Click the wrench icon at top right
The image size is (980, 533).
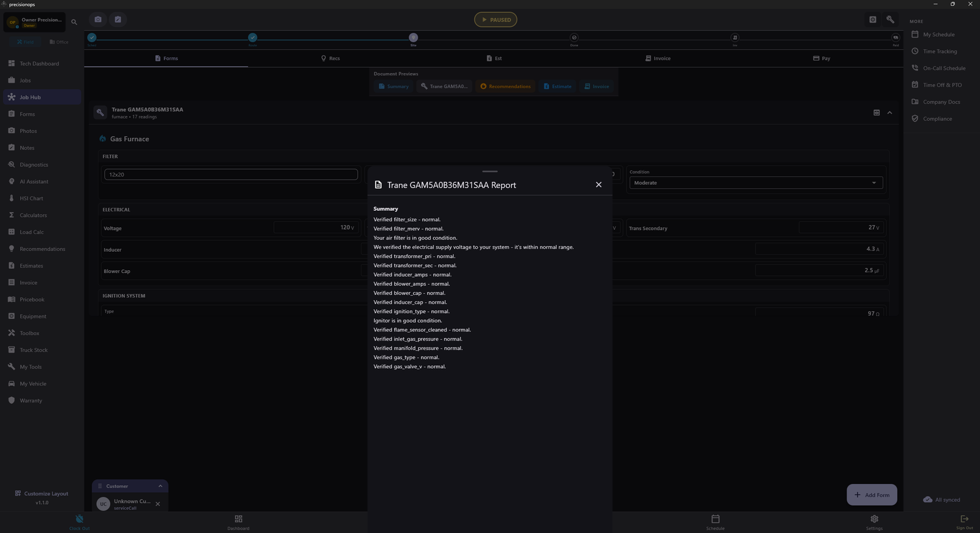click(891, 20)
